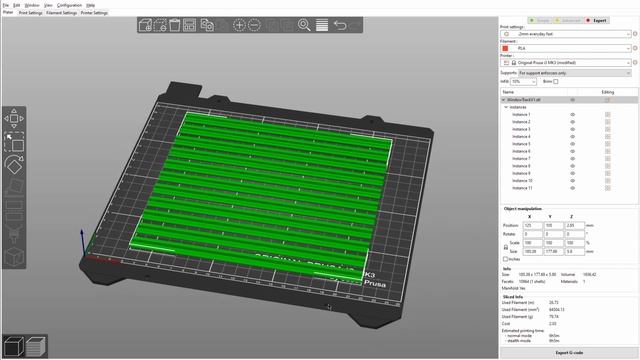Open the File menu
Screen dimensions: 640x360
(6, 5)
